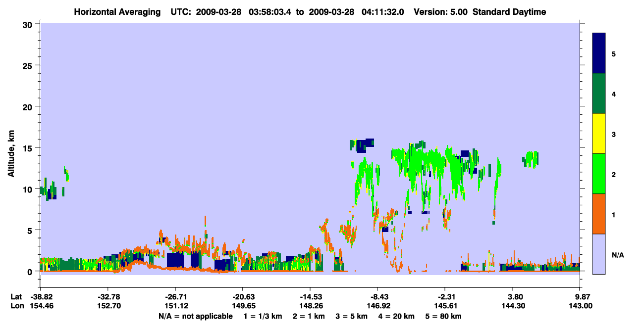Click the start time '03:58:03.4'

click(x=269, y=12)
